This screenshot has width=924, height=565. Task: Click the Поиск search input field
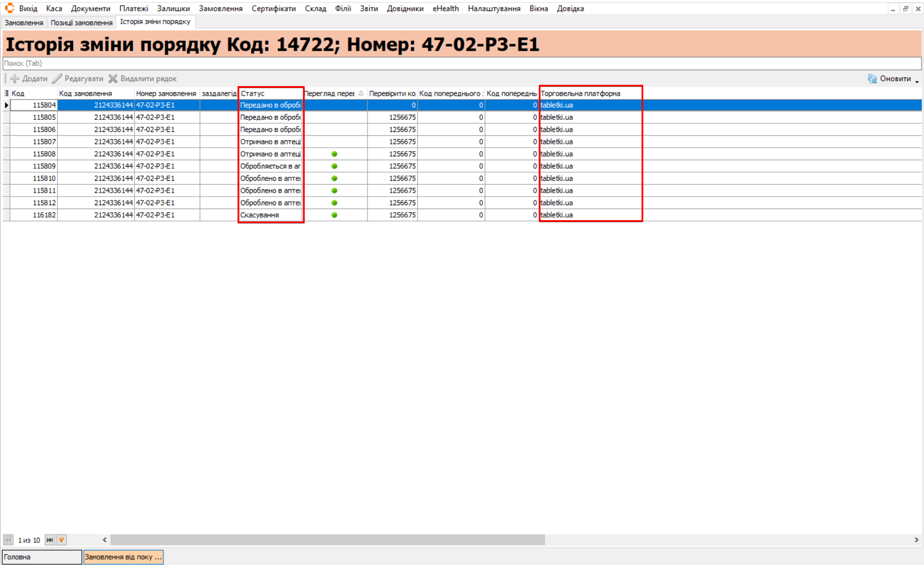[461, 63]
